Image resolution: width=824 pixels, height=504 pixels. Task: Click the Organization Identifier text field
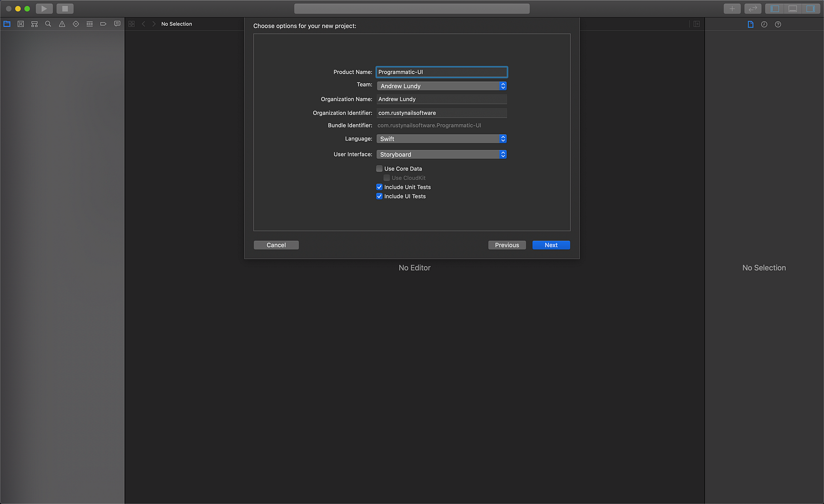(x=441, y=112)
